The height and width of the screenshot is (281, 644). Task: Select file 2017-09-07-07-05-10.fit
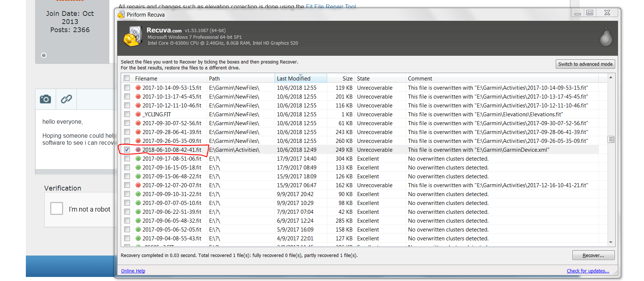[172, 203]
